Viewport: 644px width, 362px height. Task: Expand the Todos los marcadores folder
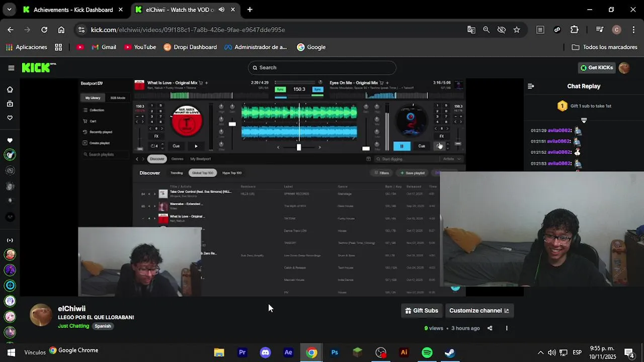point(605,47)
